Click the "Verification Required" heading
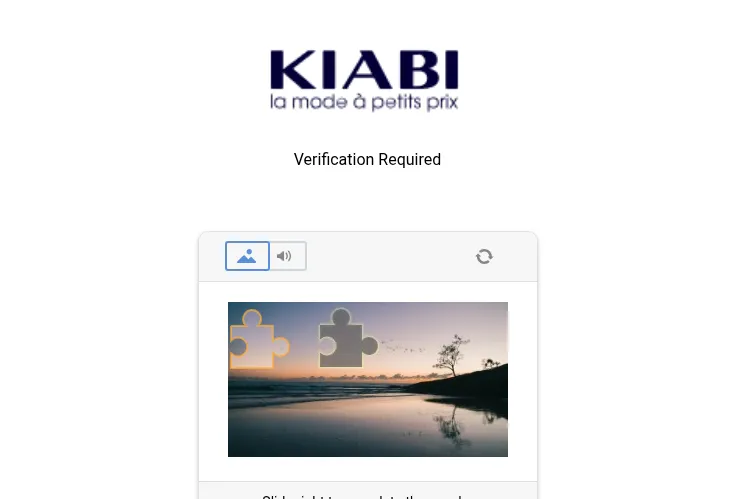Viewport: 735px width, 499px height. [368, 159]
